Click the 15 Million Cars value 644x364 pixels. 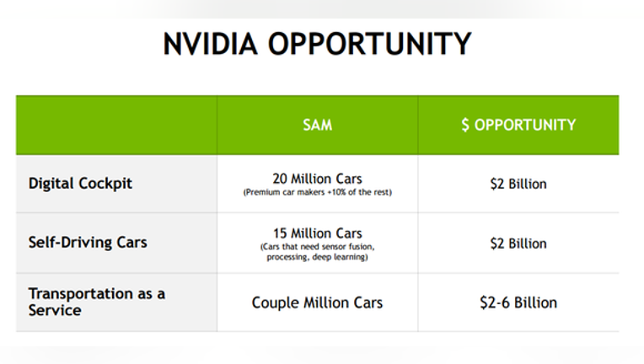(x=318, y=233)
